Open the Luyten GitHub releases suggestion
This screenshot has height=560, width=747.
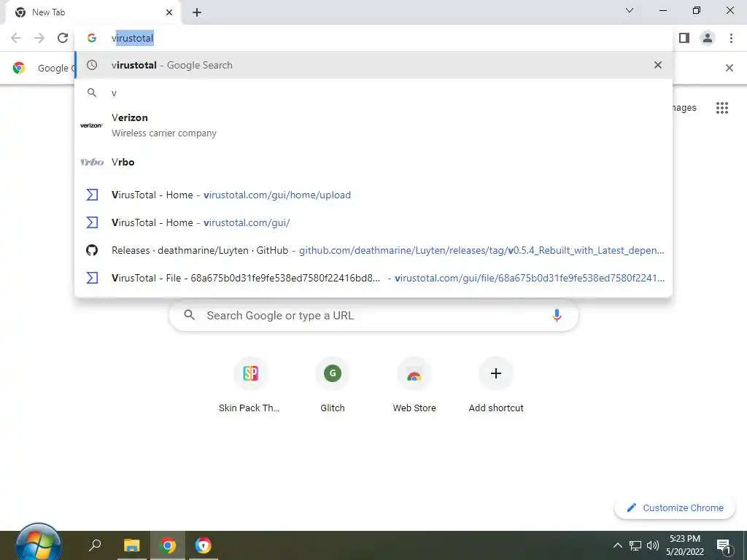[373, 250]
